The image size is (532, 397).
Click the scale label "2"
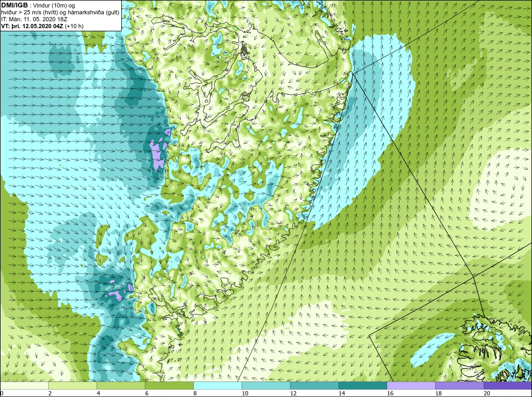(50, 393)
